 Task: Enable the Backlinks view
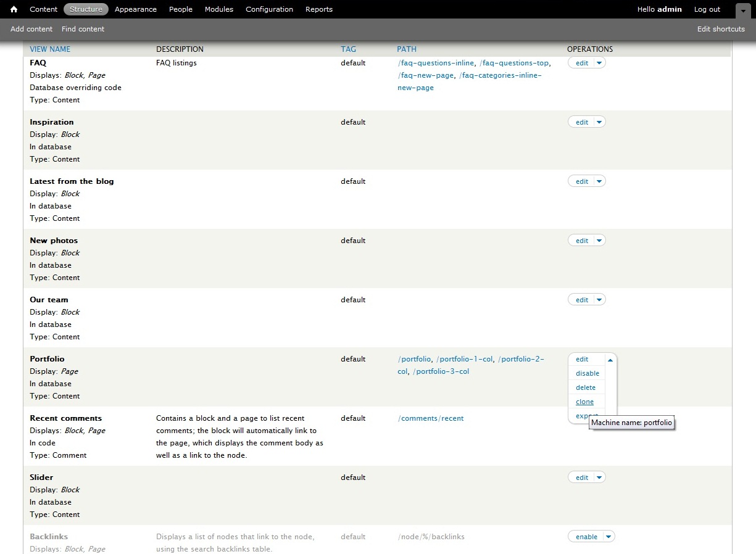tap(586, 537)
